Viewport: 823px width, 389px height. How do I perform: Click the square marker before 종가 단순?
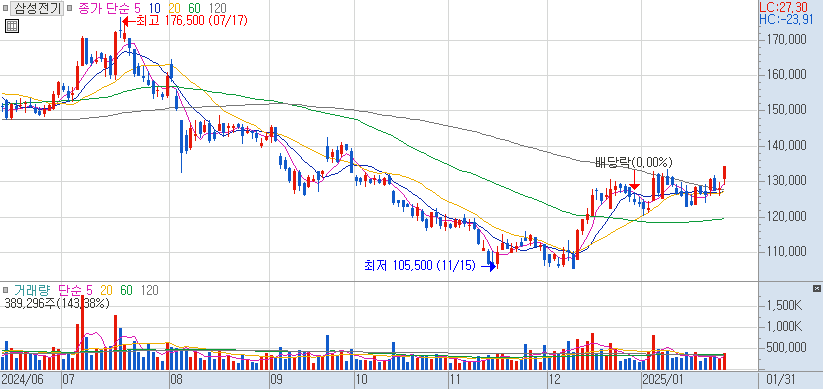(70, 8)
